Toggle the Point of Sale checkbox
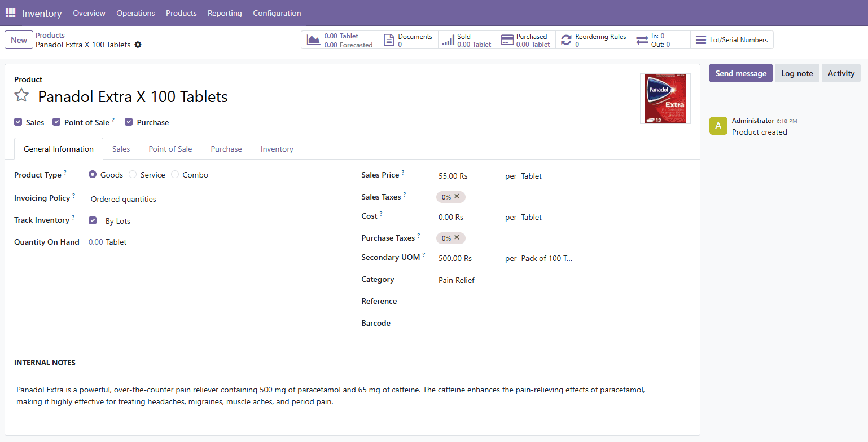 click(x=56, y=122)
